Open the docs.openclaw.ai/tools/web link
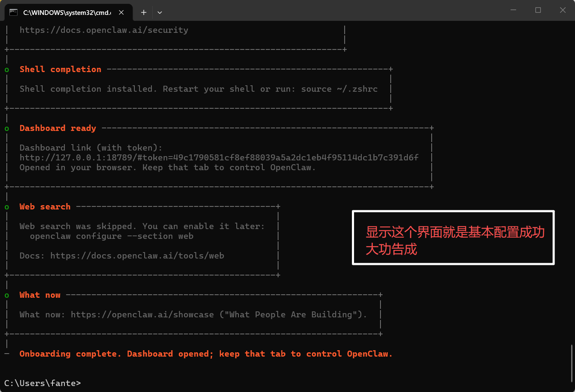 coord(137,256)
